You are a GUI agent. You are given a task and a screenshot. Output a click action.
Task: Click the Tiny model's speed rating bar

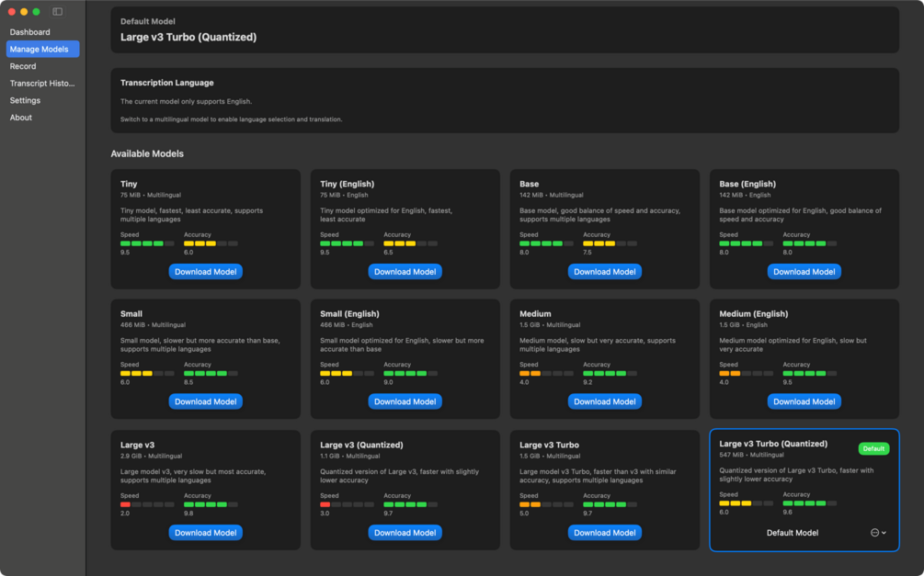(147, 243)
